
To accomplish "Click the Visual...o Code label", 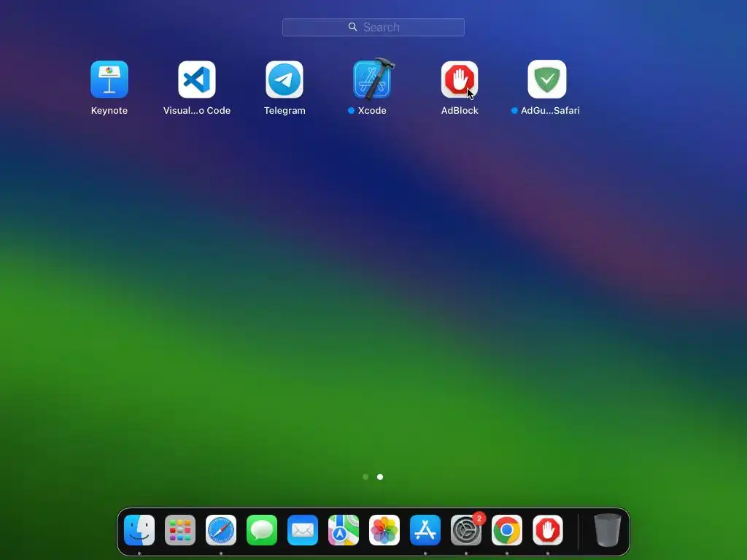I will click(197, 111).
